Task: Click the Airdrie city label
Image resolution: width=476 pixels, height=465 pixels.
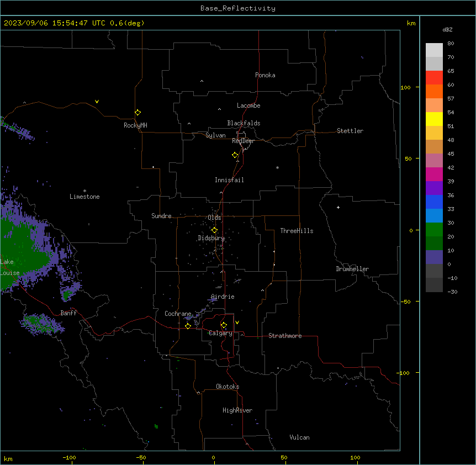Action: click(223, 297)
